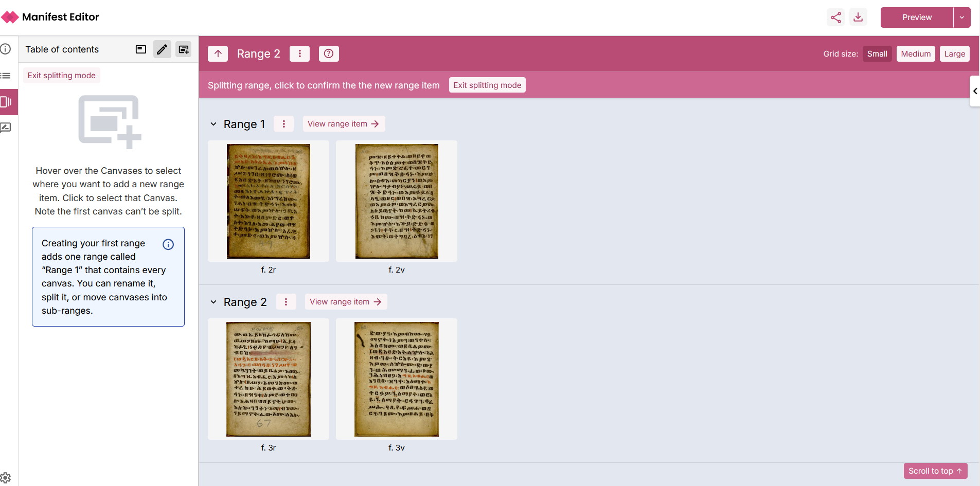Click View range item for Range 1
This screenshot has width=980, height=486.
point(343,124)
